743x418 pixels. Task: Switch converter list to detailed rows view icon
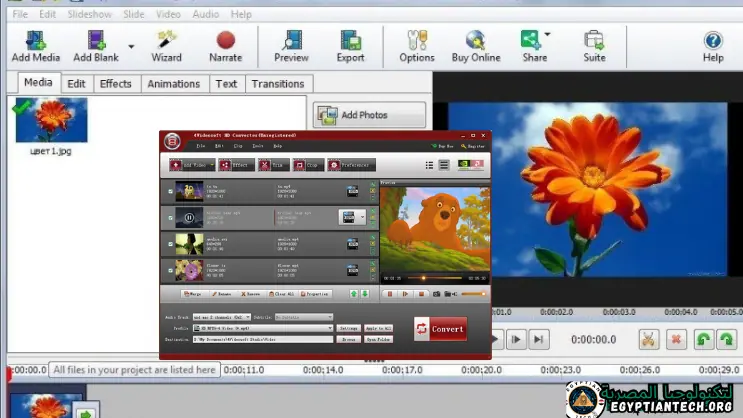point(444,165)
